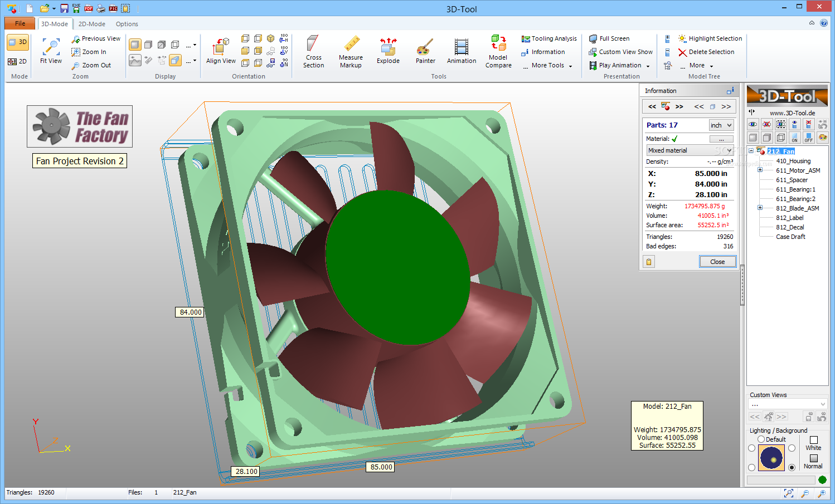835x504 pixels.
Task: Select the Cross Section tool
Action: click(313, 52)
